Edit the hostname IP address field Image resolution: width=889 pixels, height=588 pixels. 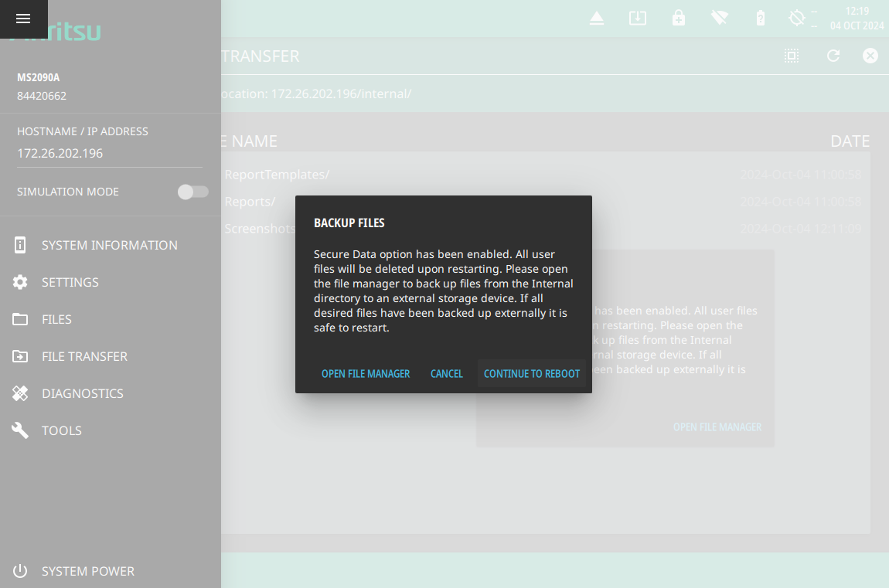point(108,153)
